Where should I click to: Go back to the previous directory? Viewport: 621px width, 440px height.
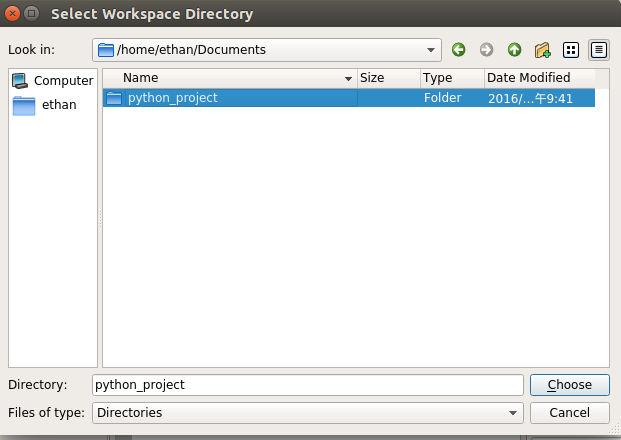459,49
